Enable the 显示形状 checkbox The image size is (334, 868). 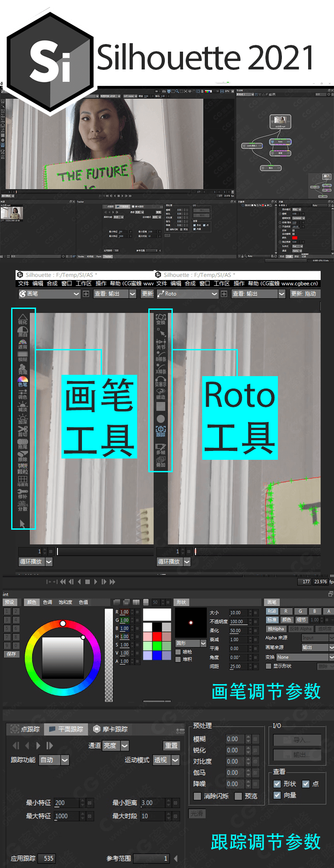[269, 666]
